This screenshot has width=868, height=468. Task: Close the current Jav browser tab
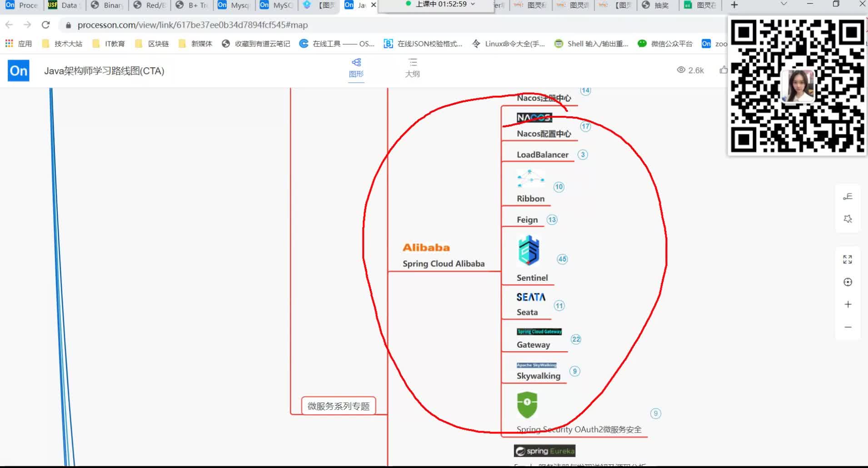point(374,5)
